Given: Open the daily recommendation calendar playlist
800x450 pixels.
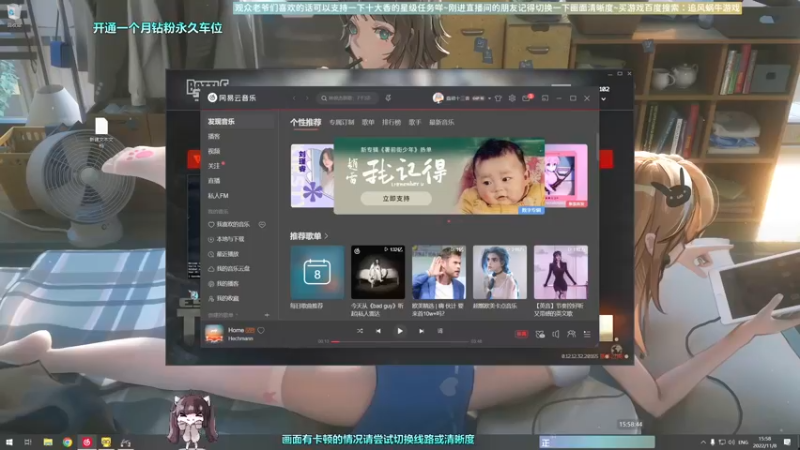Looking at the screenshot, I should 317,272.
